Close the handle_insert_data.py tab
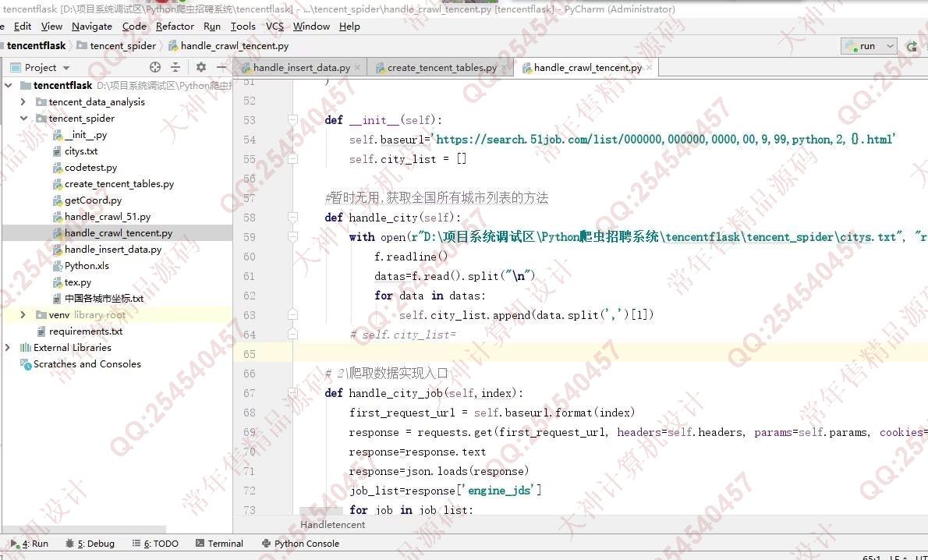This screenshot has width=928, height=560. (357, 68)
